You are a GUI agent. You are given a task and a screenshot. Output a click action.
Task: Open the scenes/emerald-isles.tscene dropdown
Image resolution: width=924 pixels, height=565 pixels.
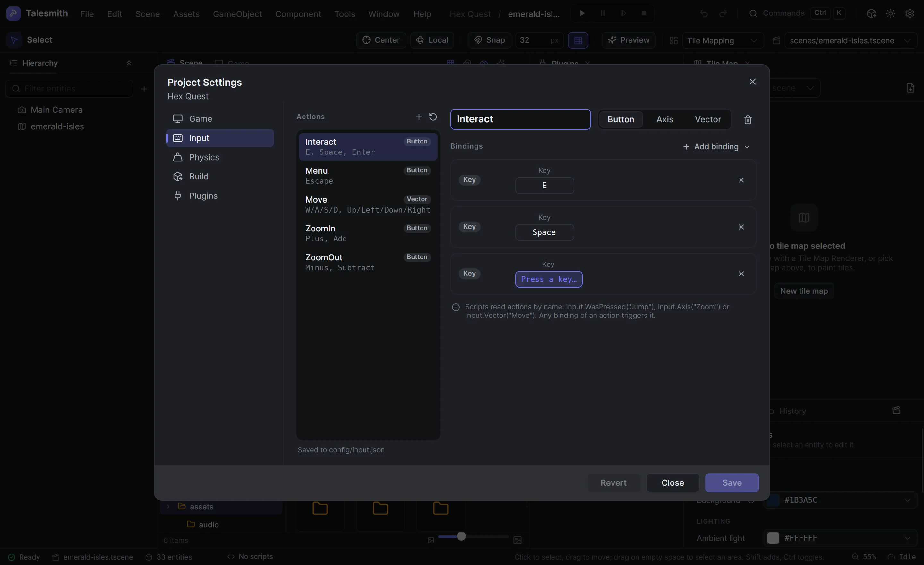[x=851, y=40]
